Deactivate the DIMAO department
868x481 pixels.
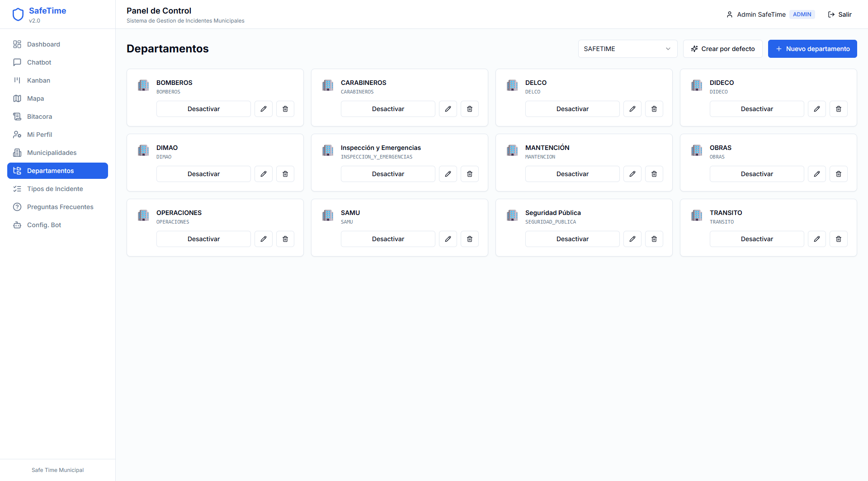click(x=203, y=174)
